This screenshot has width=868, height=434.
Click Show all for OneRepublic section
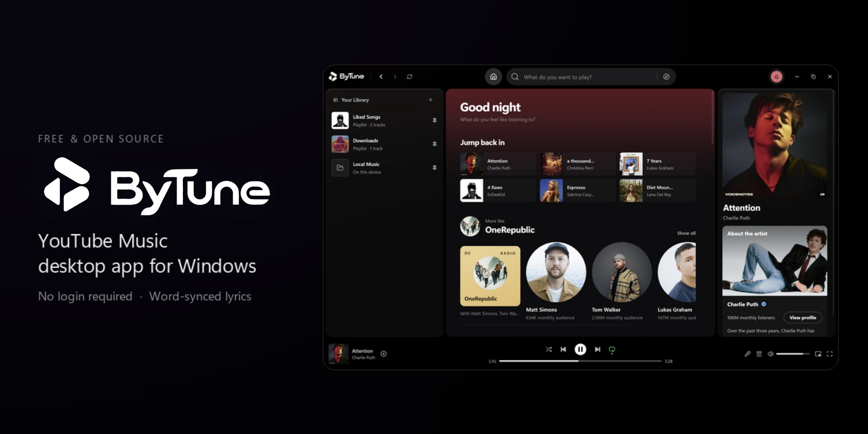(686, 233)
